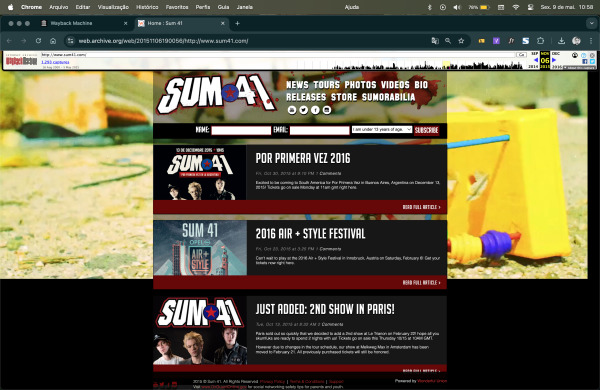The width and height of the screenshot is (600, 390).
Task: Read full article for Por Primera Vez 2016
Action: coord(421,207)
